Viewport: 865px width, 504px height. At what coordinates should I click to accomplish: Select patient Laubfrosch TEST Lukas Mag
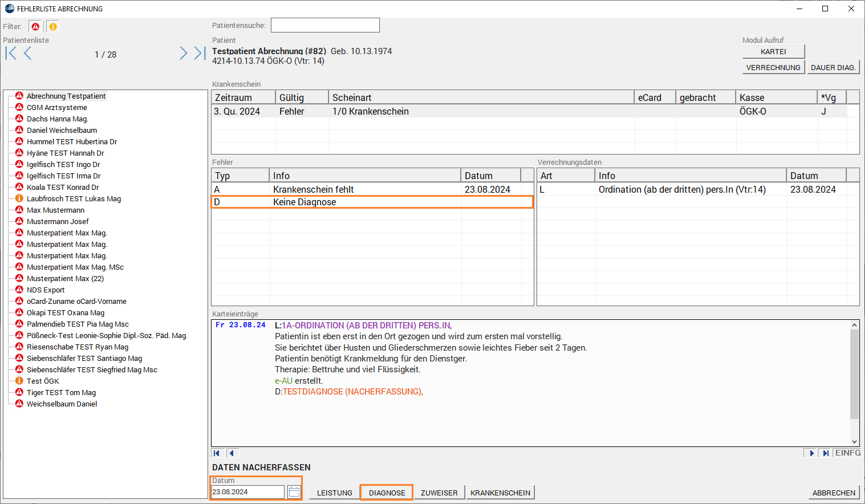point(74,199)
